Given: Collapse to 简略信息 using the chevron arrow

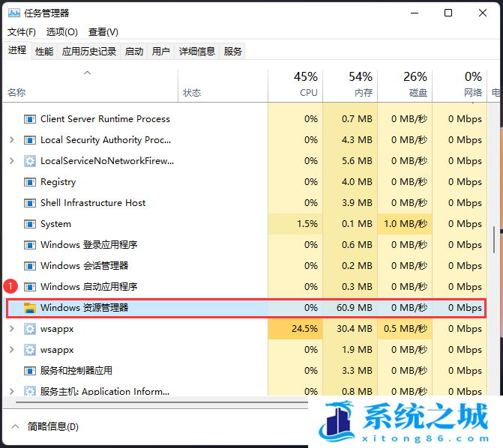Looking at the screenshot, I should [x=16, y=426].
